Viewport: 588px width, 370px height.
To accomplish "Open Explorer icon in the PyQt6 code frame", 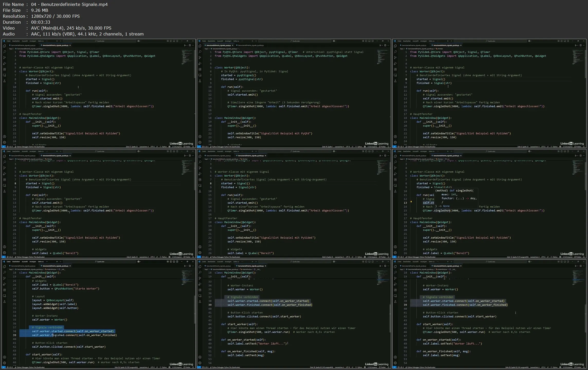I will point(200,46).
